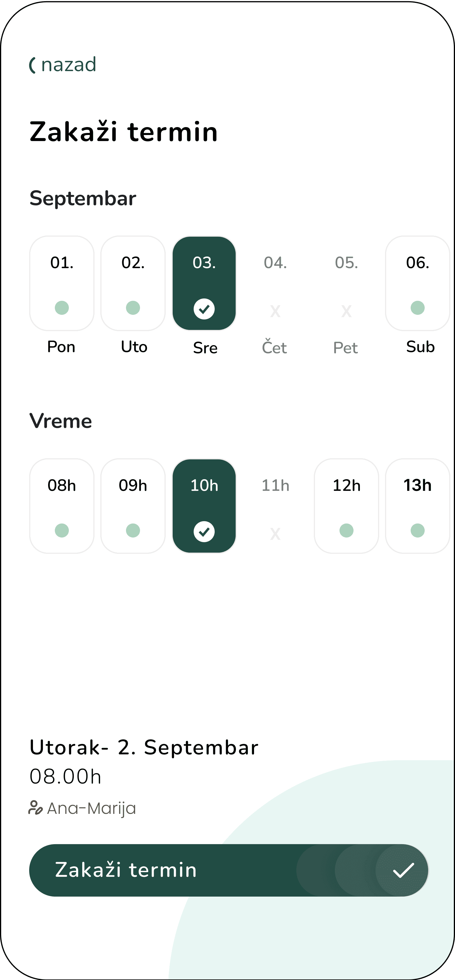Select the 13h time slot
The width and height of the screenshot is (455, 980).
[x=417, y=506]
